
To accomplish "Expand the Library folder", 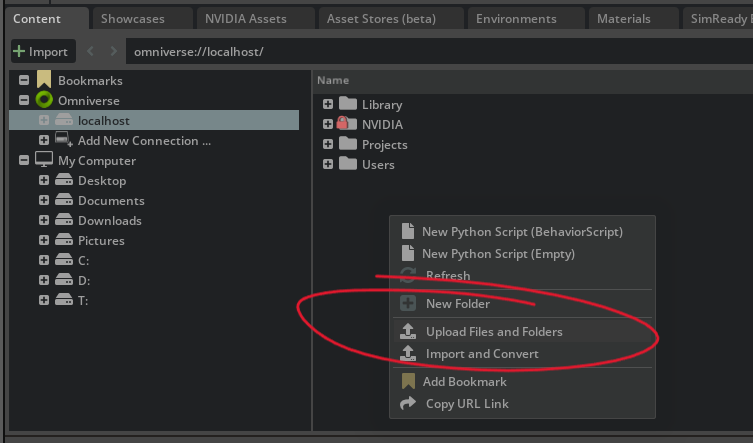I will [x=328, y=104].
